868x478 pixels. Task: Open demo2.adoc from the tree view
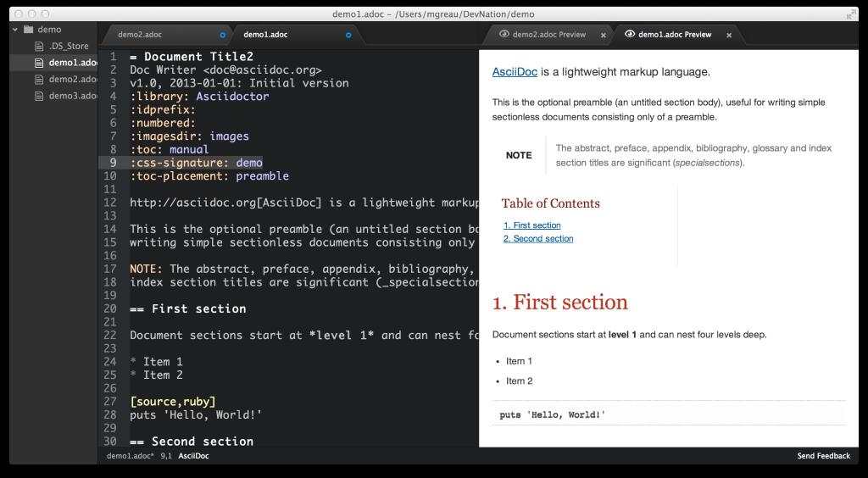pyautogui.click(x=73, y=79)
